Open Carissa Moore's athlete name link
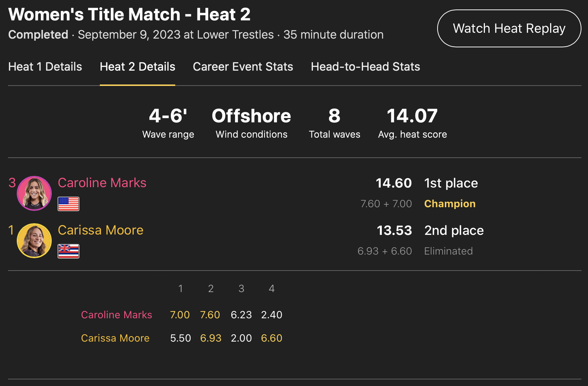Image resolution: width=588 pixels, height=386 pixels. pos(101,230)
